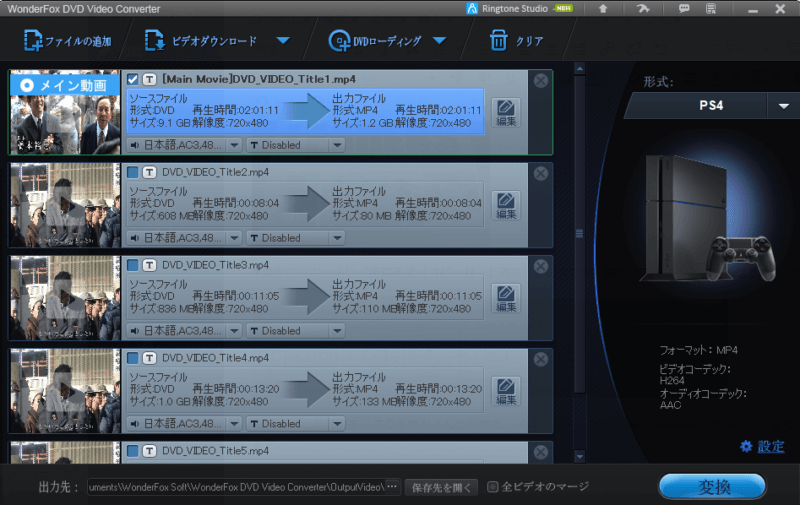Click the ビデオダウンロード button

point(201,41)
